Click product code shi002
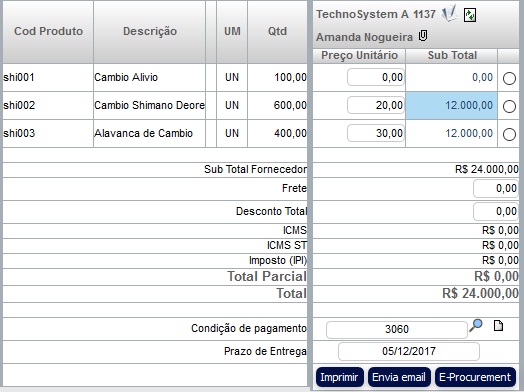 pos(19,106)
